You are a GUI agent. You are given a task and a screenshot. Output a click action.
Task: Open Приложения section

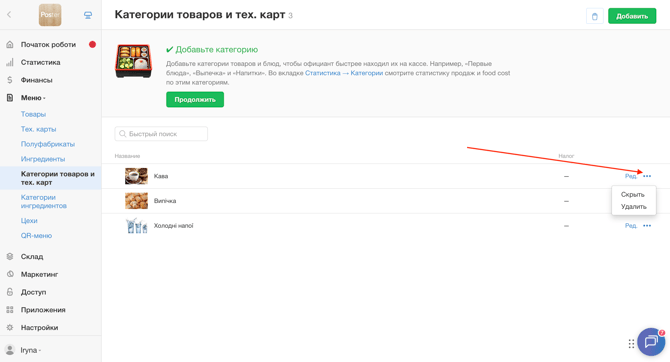43,310
